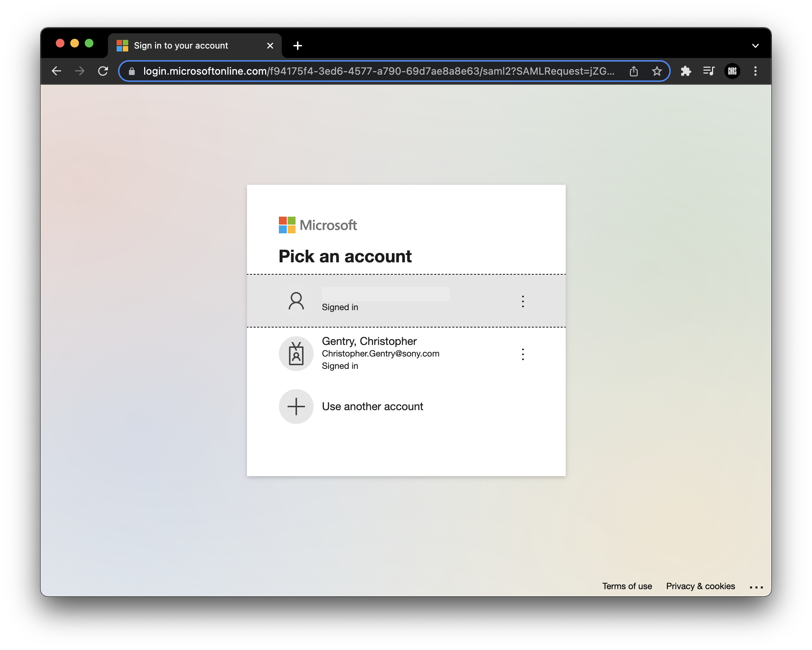Close the Sign in to your account tab

270,46
